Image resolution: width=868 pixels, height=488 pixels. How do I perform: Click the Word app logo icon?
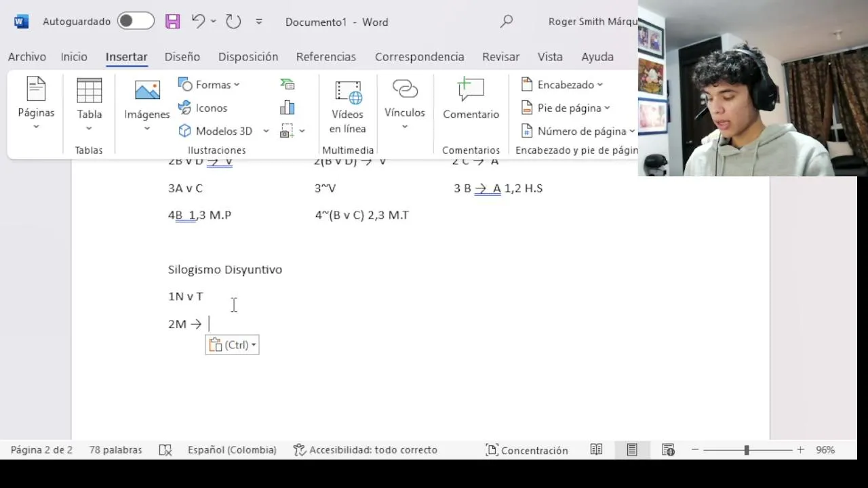(x=21, y=22)
